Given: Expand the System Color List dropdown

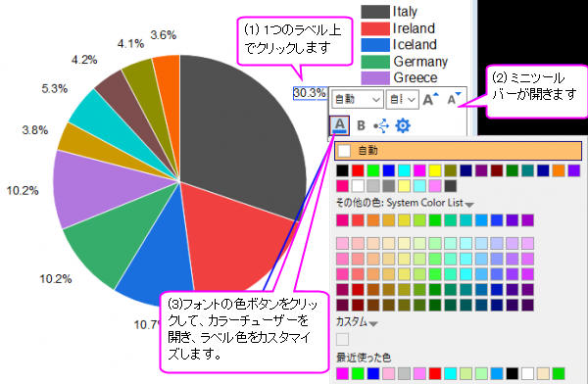Looking at the screenshot, I should (x=469, y=204).
